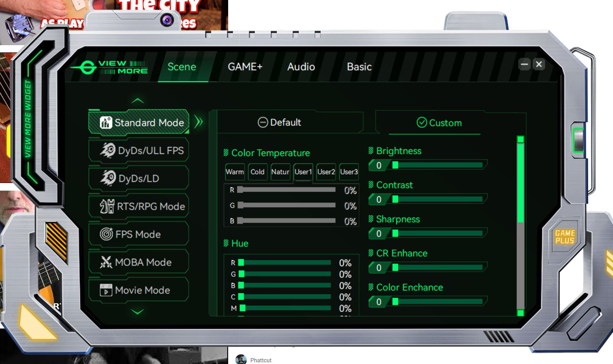Screen dimensions: 613x364
Task: Pick the User1 color temperature button
Action: pyautogui.click(x=303, y=172)
